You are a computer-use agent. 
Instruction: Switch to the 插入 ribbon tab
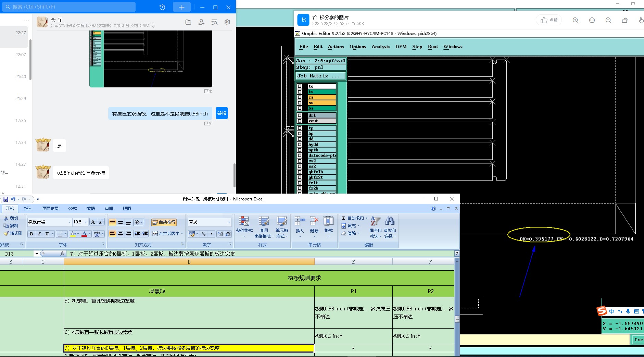point(28,208)
